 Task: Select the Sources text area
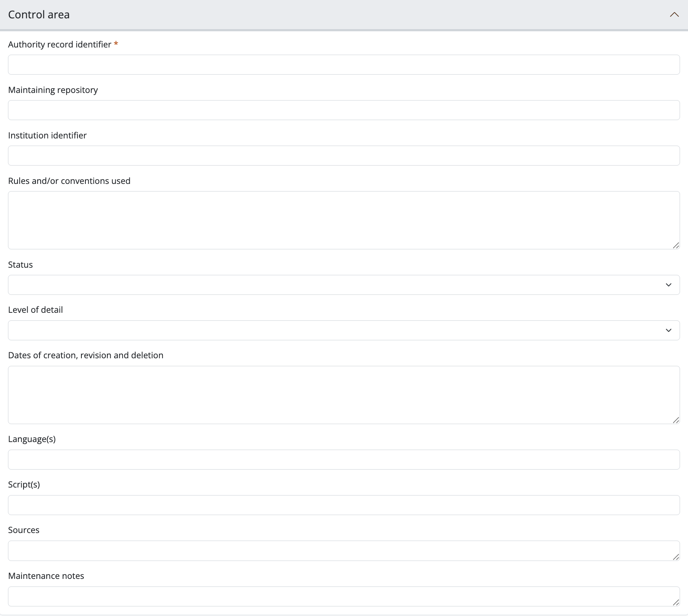(x=344, y=551)
